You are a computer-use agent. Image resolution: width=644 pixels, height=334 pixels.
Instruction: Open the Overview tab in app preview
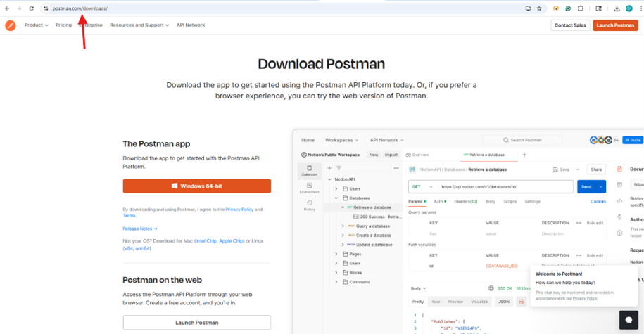(x=417, y=155)
